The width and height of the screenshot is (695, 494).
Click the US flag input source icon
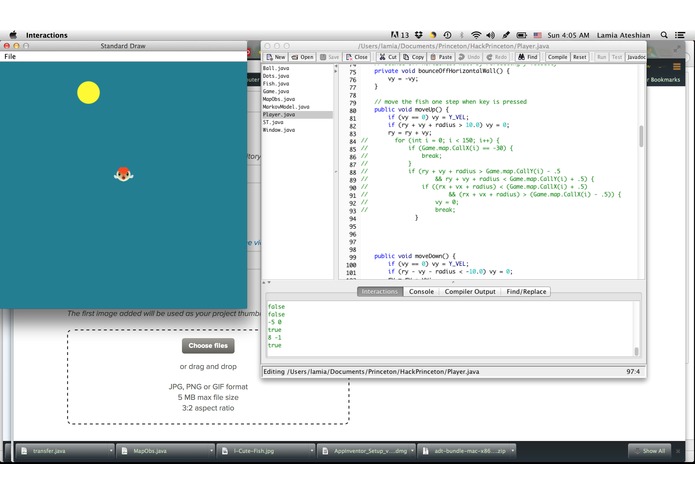pos(537,35)
